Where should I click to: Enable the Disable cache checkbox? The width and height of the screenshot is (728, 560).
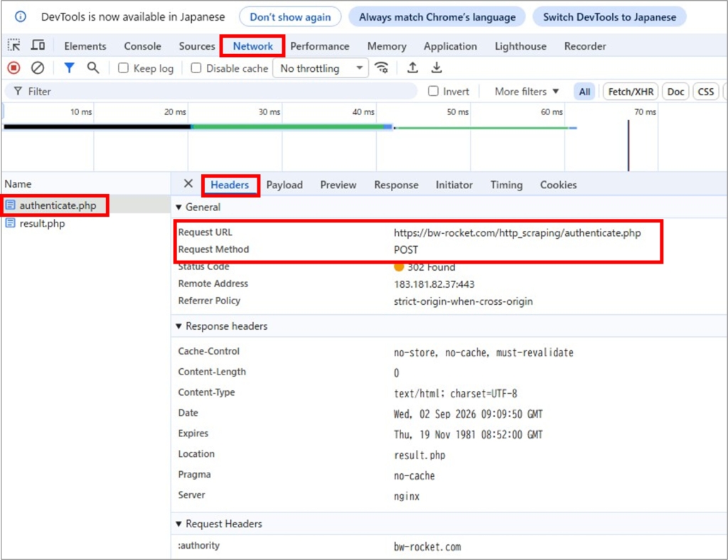tap(196, 68)
